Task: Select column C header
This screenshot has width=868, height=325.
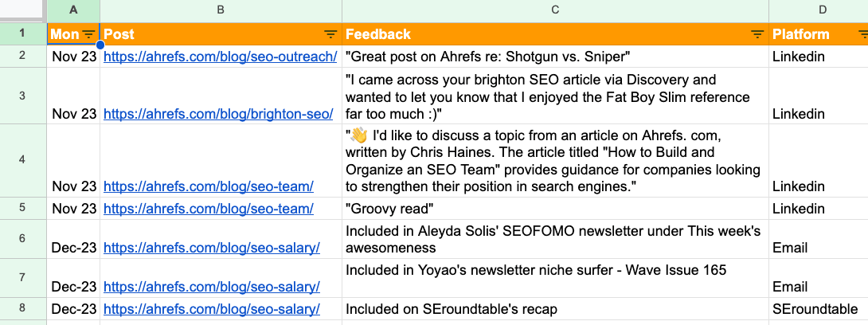Action: tap(555, 10)
